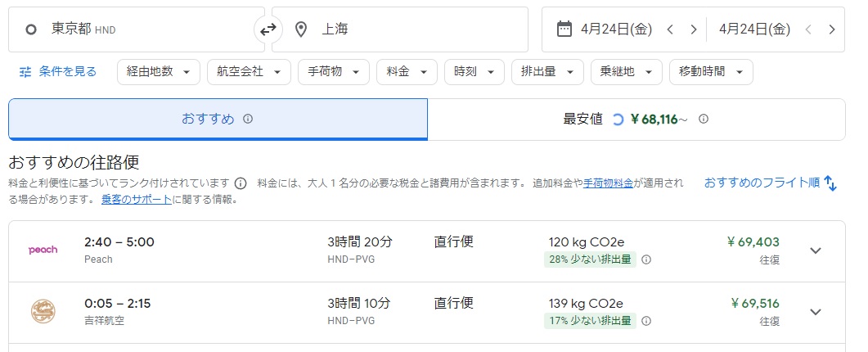Viewport: 868px width, 352px height.
Task: Click info icon beside 17% 少ない排出量
Action: tap(646, 321)
